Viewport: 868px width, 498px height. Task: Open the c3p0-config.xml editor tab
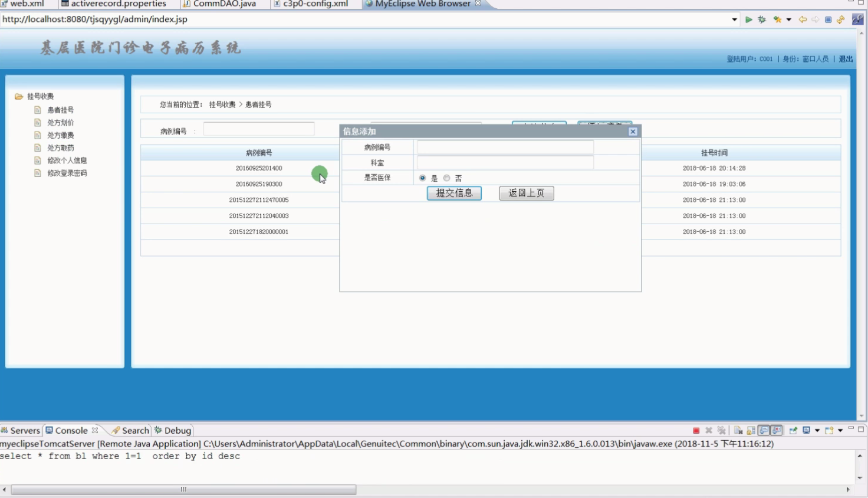pyautogui.click(x=311, y=4)
